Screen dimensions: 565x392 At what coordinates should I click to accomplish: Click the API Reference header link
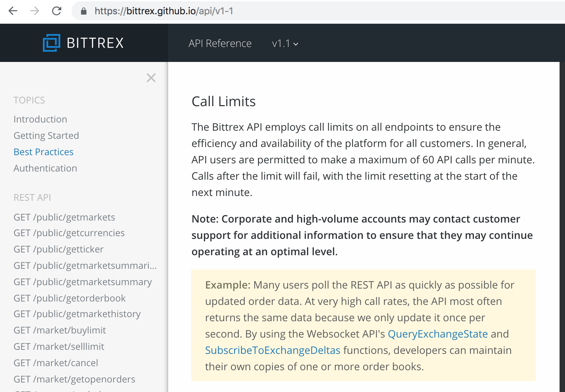(220, 44)
